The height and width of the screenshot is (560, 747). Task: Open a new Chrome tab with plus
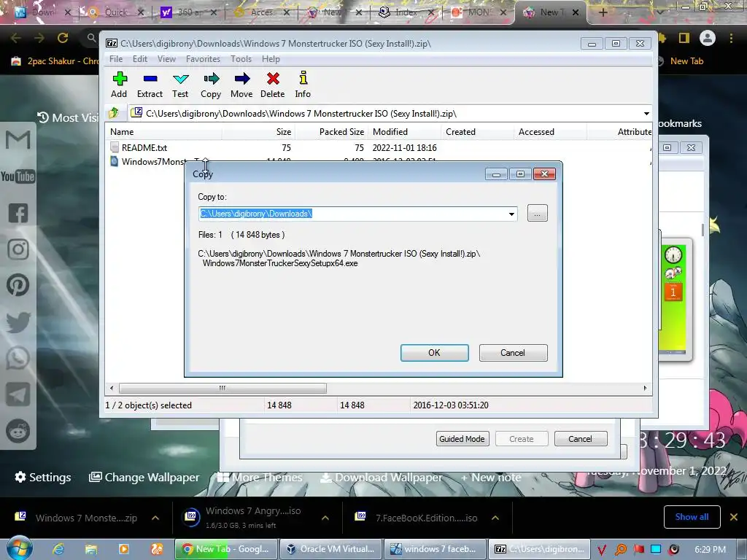tap(603, 12)
